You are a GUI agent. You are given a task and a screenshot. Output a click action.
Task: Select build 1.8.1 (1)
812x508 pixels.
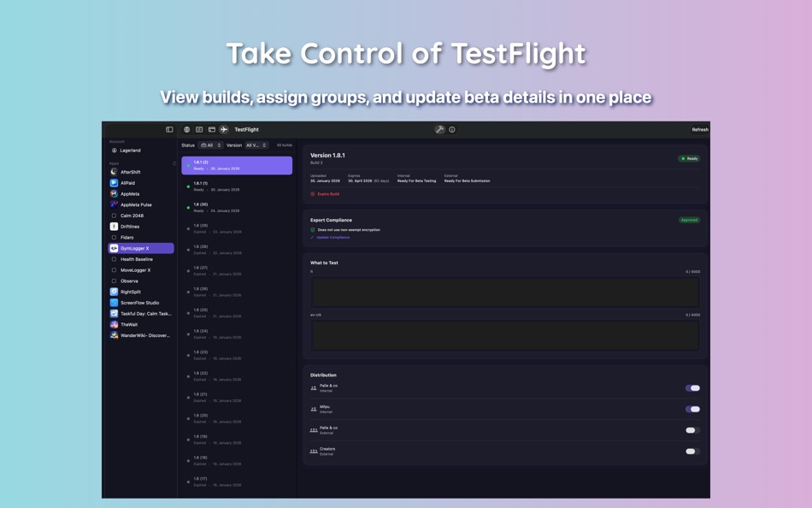[237, 186]
